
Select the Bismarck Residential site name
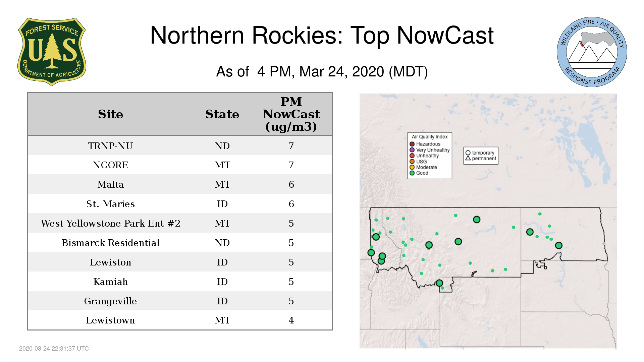coord(110,243)
